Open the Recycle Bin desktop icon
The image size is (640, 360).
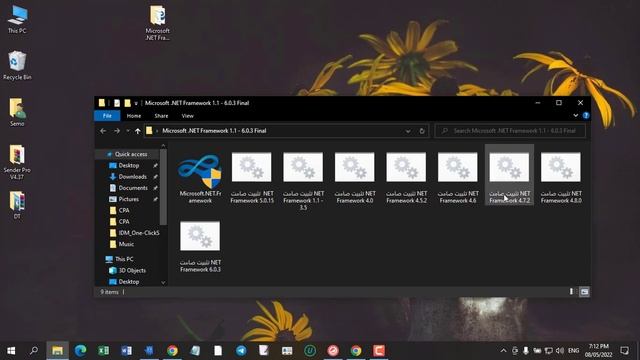pyautogui.click(x=17, y=65)
